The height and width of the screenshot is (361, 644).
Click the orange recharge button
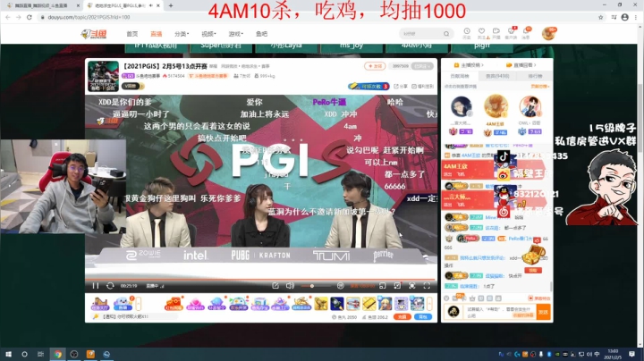[x=402, y=316]
